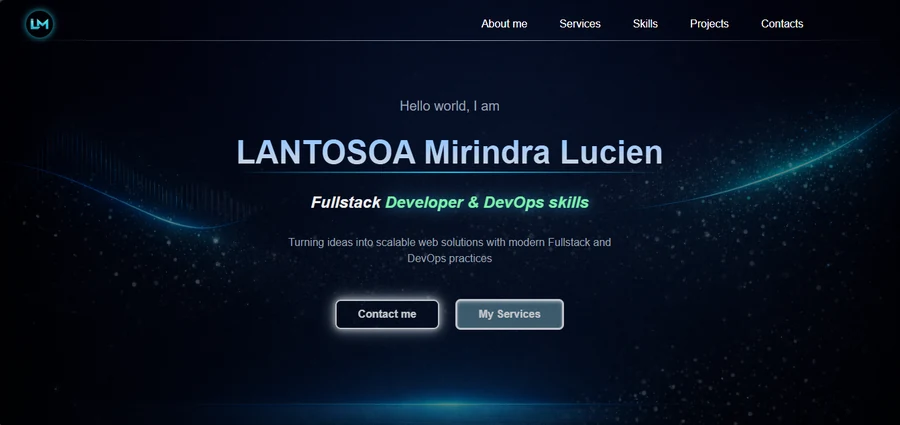900x425 pixels.
Task: Open the Projects nav link
Action: pos(709,24)
